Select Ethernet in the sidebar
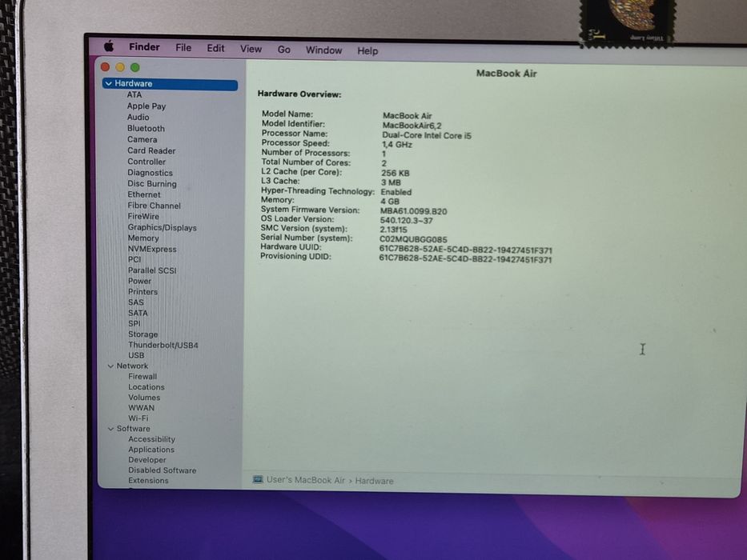 [144, 194]
